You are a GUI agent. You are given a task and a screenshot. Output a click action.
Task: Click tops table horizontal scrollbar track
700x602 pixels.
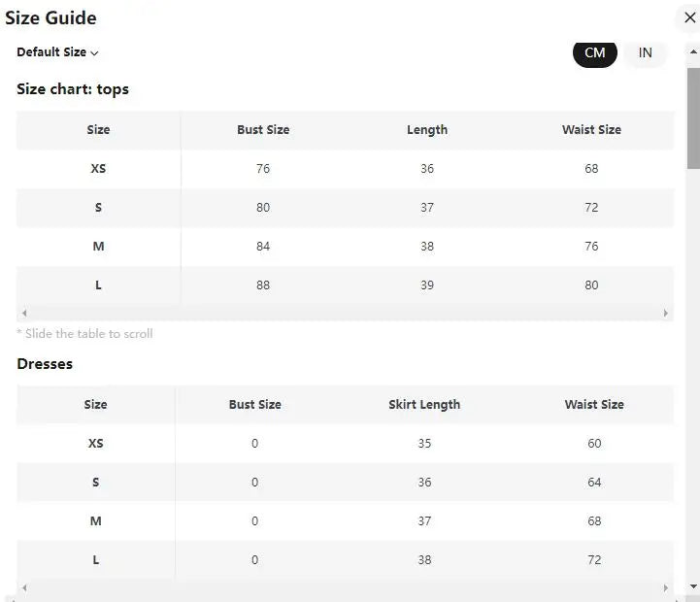(x=345, y=314)
